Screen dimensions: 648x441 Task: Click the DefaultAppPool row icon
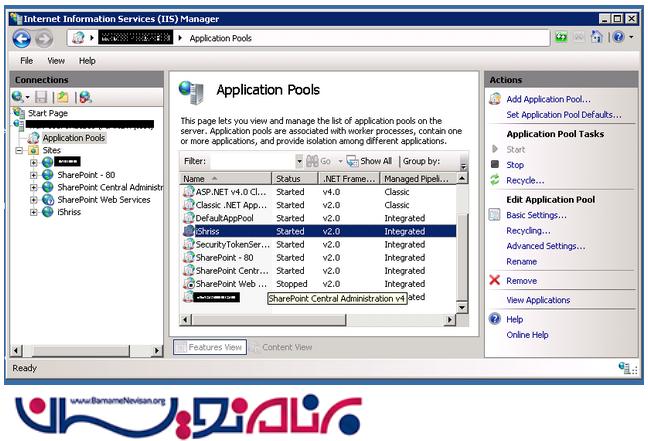[x=189, y=218]
